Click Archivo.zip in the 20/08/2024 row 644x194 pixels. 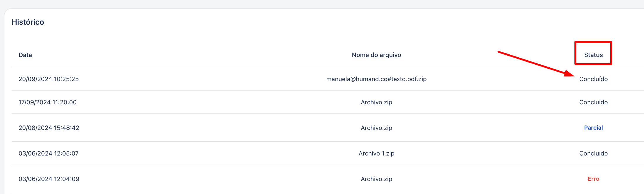(376, 128)
